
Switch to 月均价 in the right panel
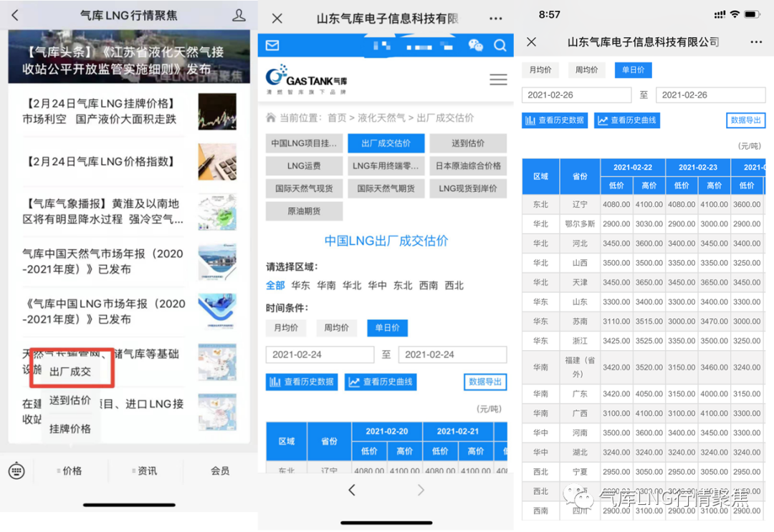[540, 70]
